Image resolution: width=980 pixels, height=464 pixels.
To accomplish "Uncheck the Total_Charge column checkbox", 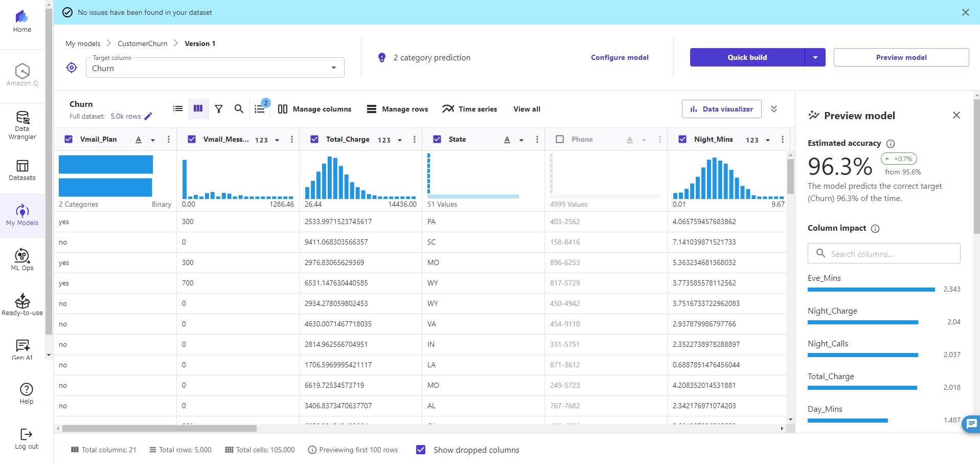I will pos(314,139).
